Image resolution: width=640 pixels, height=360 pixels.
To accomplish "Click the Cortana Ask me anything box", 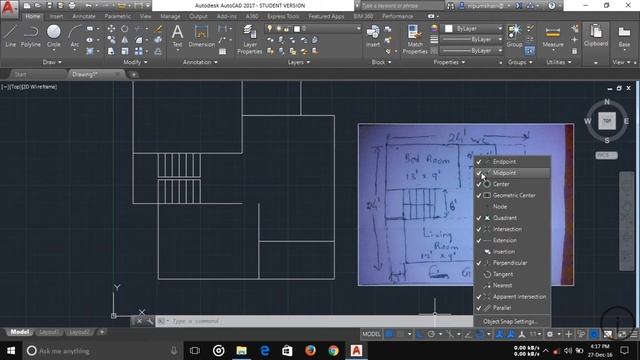I will tap(102, 351).
